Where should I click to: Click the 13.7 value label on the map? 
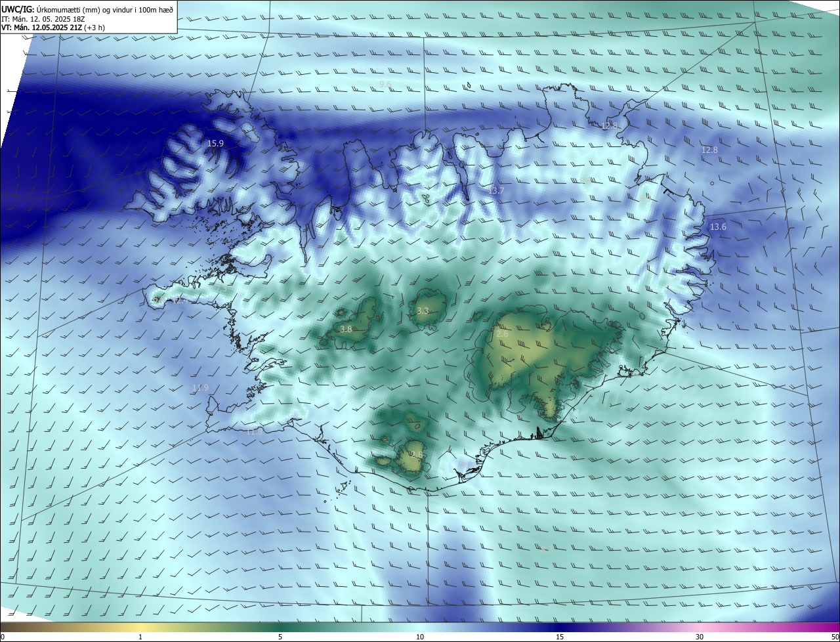[497, 191]
